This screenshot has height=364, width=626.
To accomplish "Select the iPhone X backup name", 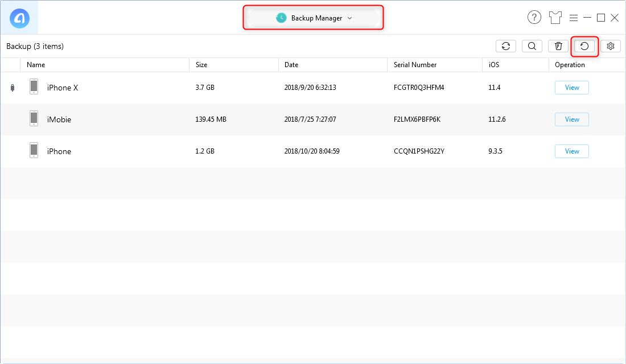I will (x=62, y=88).
